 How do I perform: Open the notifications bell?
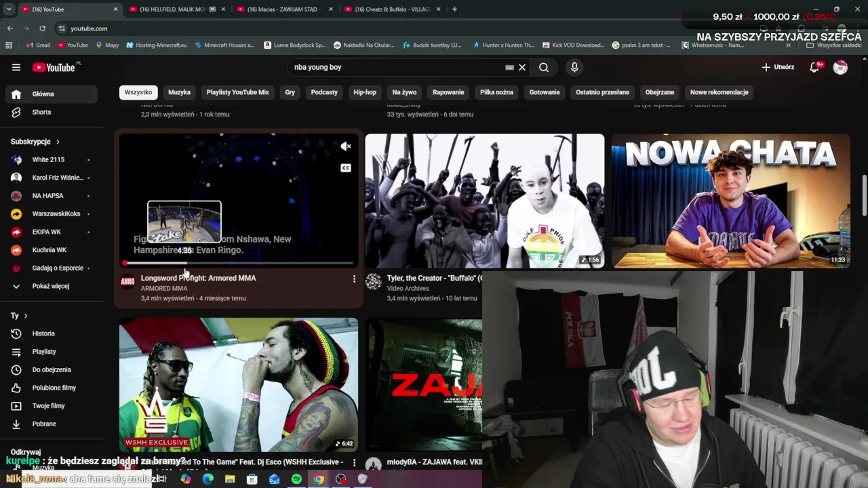[x=815, y=67]
